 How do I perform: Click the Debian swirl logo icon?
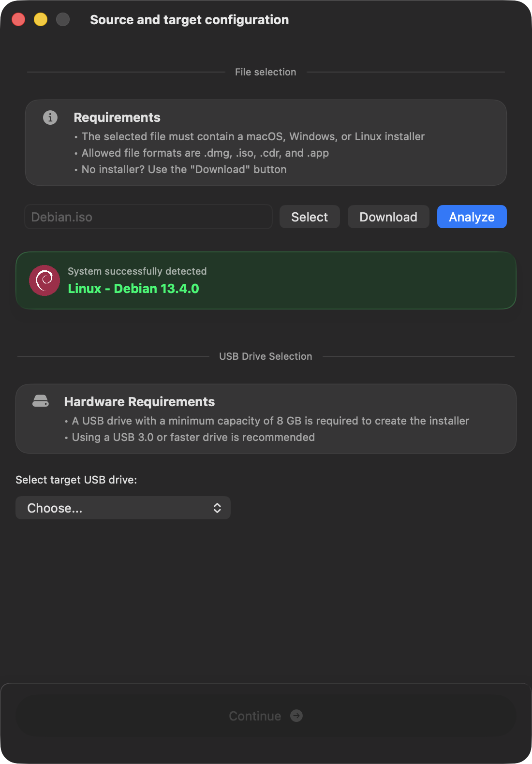(x=44, y=280)
